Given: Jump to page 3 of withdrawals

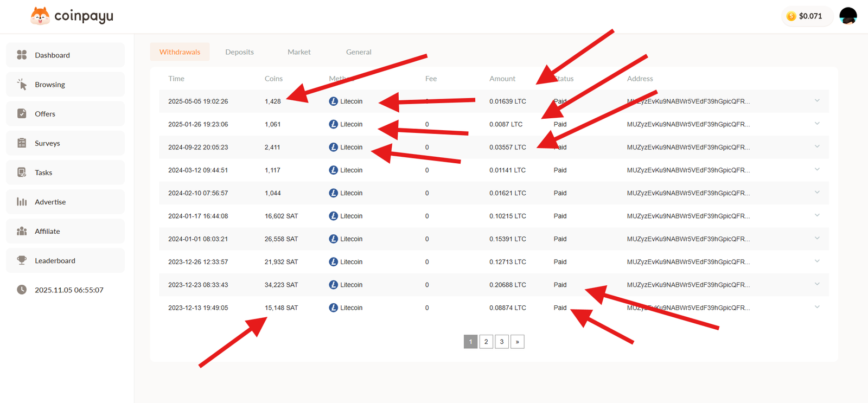Looking at the screenshot, I should click(502, 342).
